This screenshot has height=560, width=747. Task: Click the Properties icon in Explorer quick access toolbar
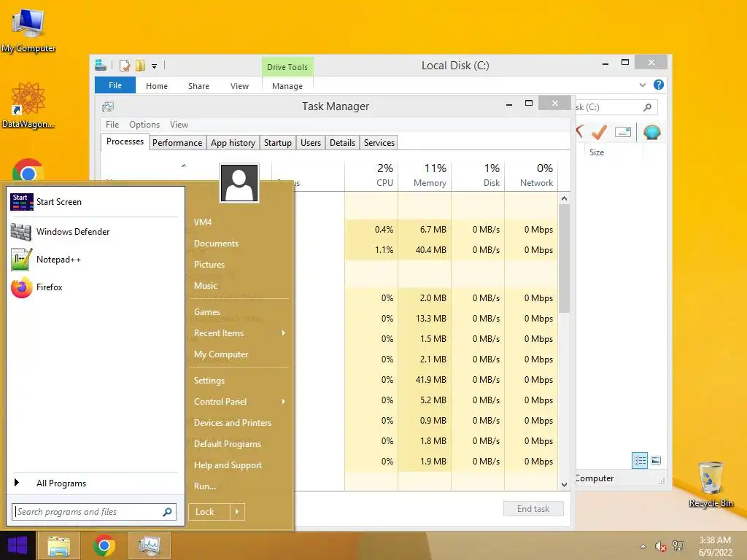pyautogui.click(x=125, y=65)
